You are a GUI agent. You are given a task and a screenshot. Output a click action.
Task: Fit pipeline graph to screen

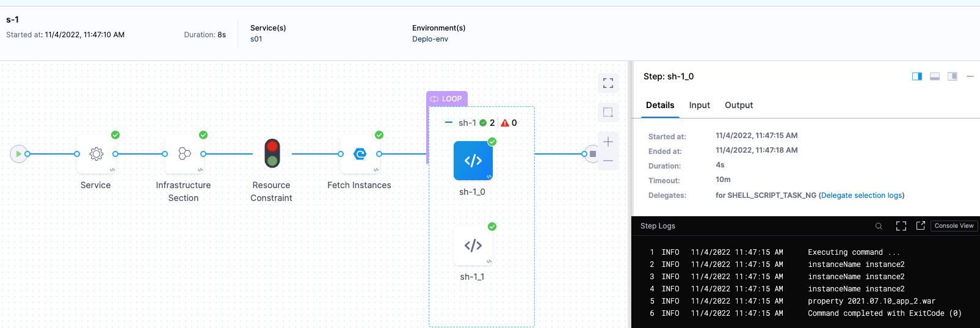click(x=608, y=83)
